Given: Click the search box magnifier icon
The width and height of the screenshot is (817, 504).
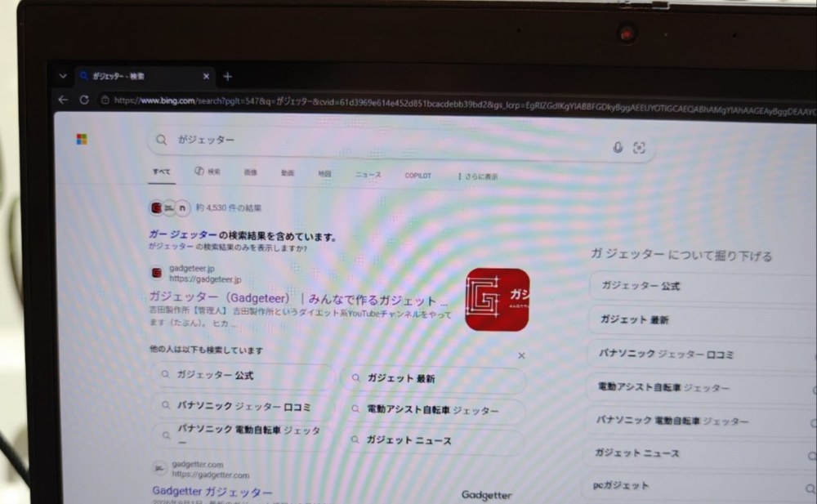Looking at the screenshot, I should point(162,140).
